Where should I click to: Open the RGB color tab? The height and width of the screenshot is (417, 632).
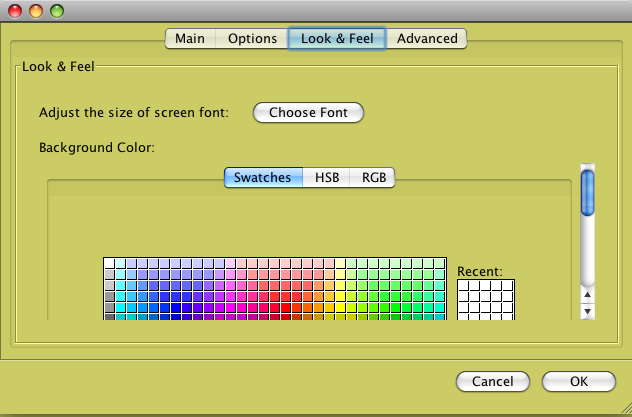click(373, 178)
